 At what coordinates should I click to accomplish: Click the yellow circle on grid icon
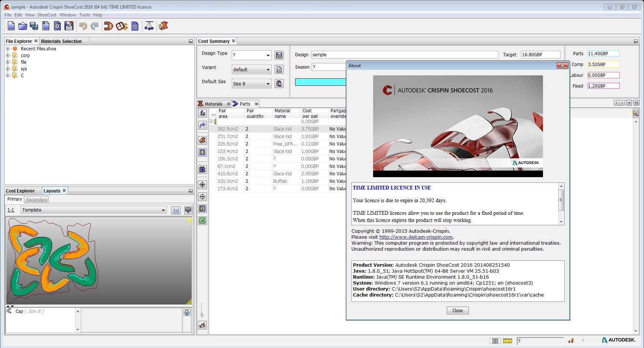[202, 152]
